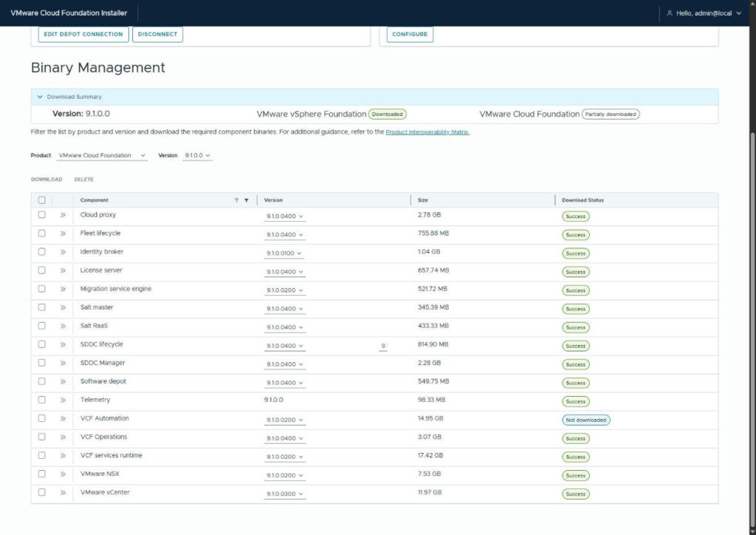756x535 pixels.
Task: Open VMware vCenter version dropdown
Action: coord(284,494)
